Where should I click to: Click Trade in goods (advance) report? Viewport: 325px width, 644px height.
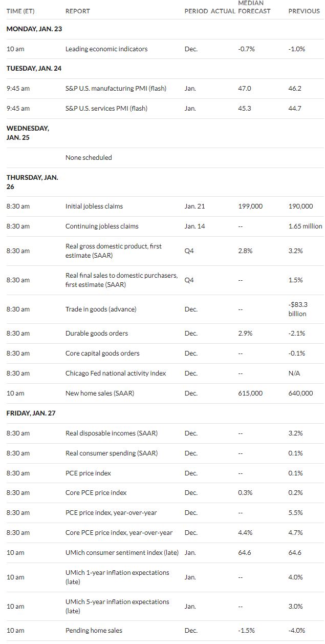point(101,309)
